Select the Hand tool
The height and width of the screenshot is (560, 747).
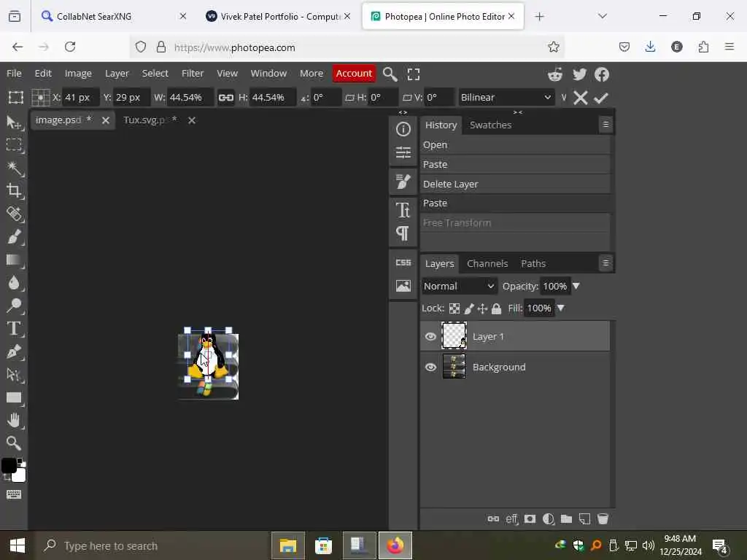(14, 421)
